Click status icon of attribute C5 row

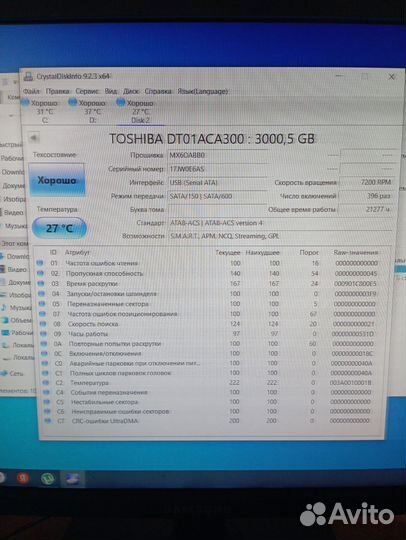pos(47,402)
